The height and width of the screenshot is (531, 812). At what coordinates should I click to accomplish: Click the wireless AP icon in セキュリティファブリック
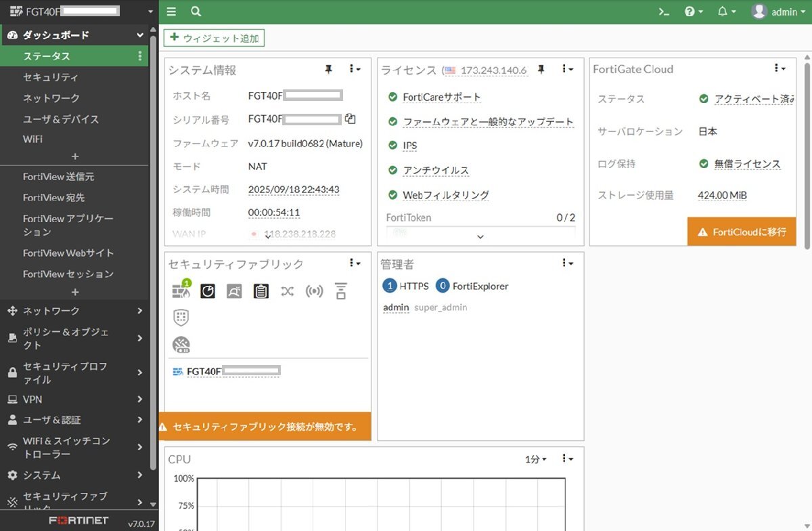[x=314, y=291]
